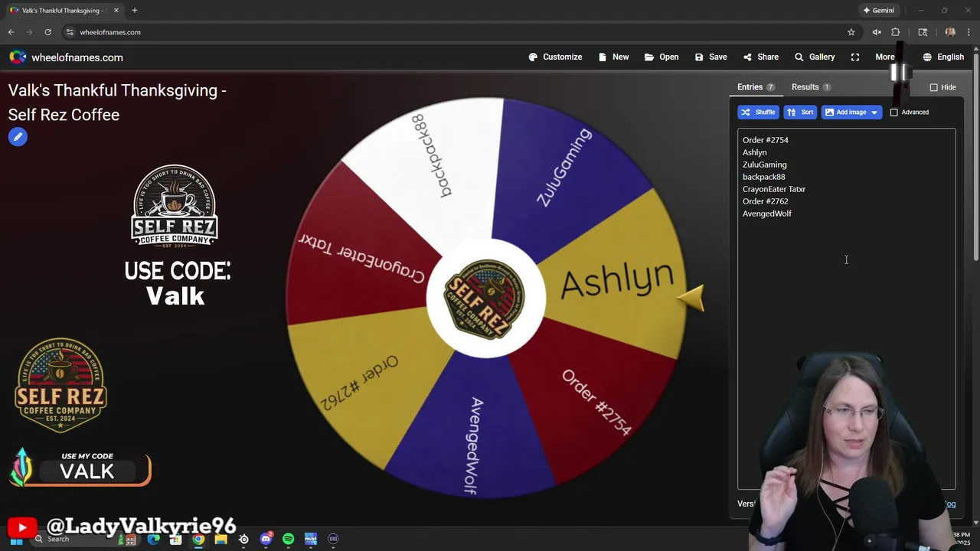Click the muted tab audio icon

[x=877, y=32]
